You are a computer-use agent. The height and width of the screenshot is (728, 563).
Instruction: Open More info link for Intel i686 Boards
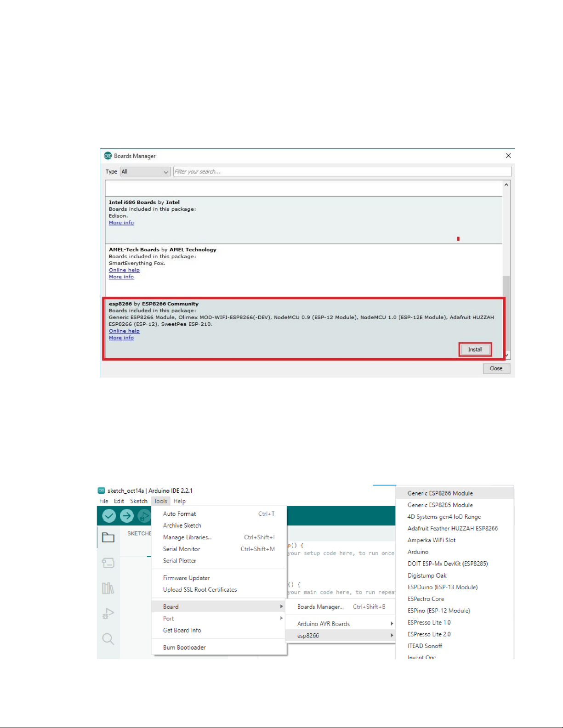[x=121, y=223]
